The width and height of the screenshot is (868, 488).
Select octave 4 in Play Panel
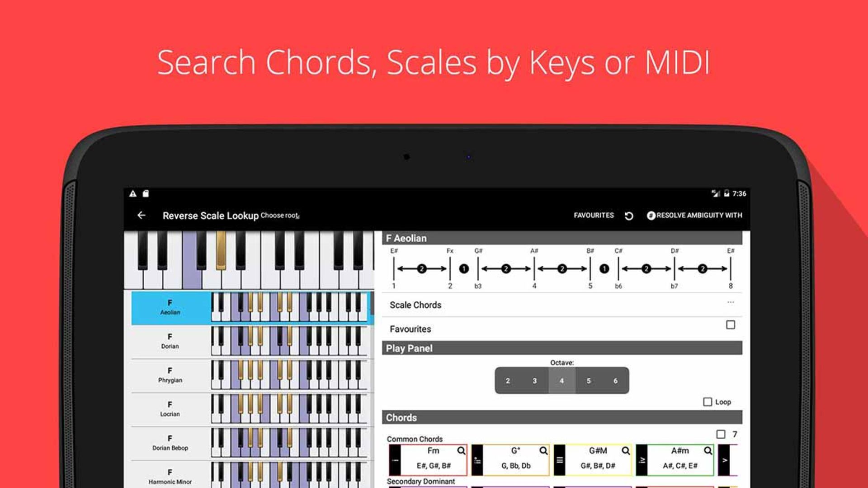561,381
